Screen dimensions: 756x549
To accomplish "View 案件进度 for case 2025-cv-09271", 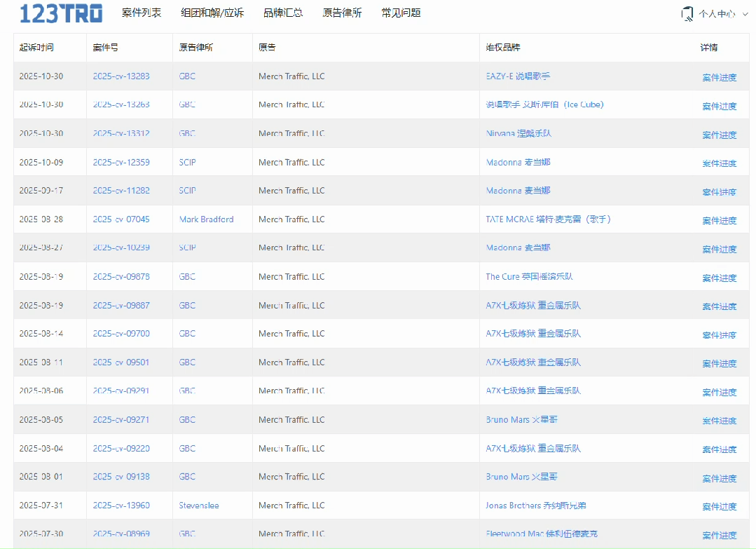I will pos(720,421).
